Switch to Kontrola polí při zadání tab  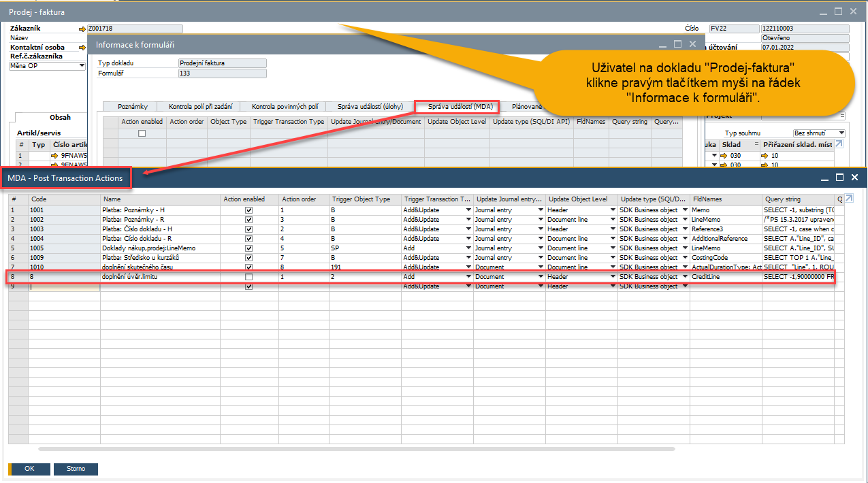pyautogui.click(x=200, y=107)
